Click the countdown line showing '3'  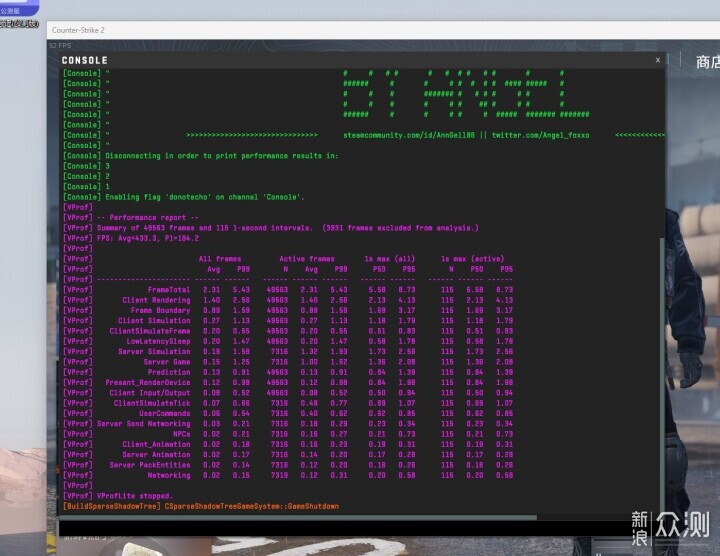107,166
